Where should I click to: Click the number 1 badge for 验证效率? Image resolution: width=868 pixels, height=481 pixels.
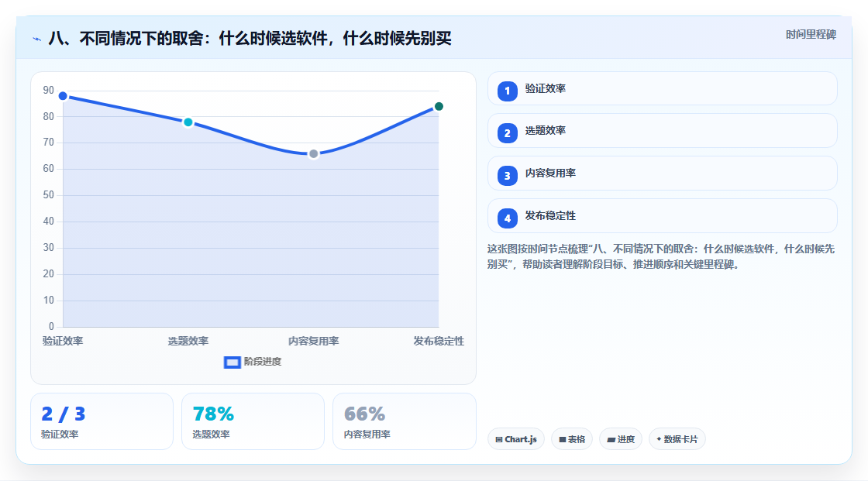[x=507, y=91]
